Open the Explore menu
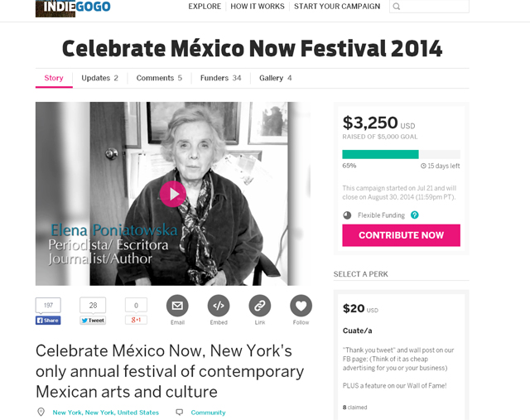The image size is (530, 420). tap(205, 7)
